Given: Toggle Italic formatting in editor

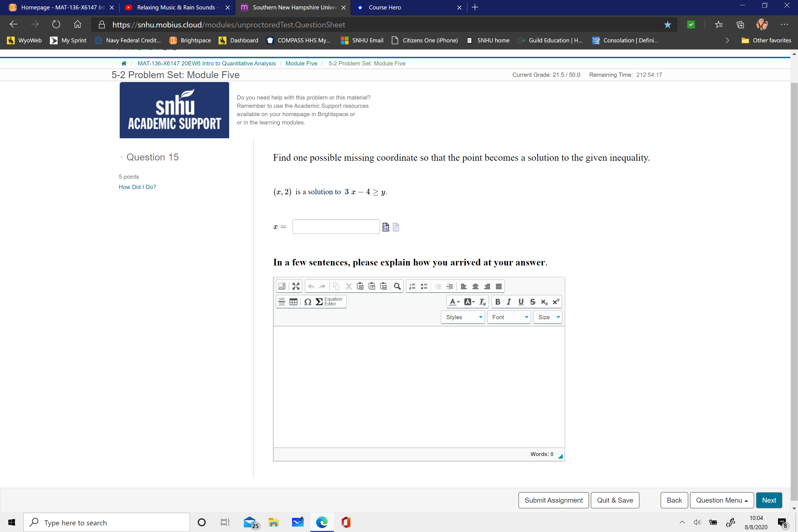Looking at the screenshot, I should [508, 302].
